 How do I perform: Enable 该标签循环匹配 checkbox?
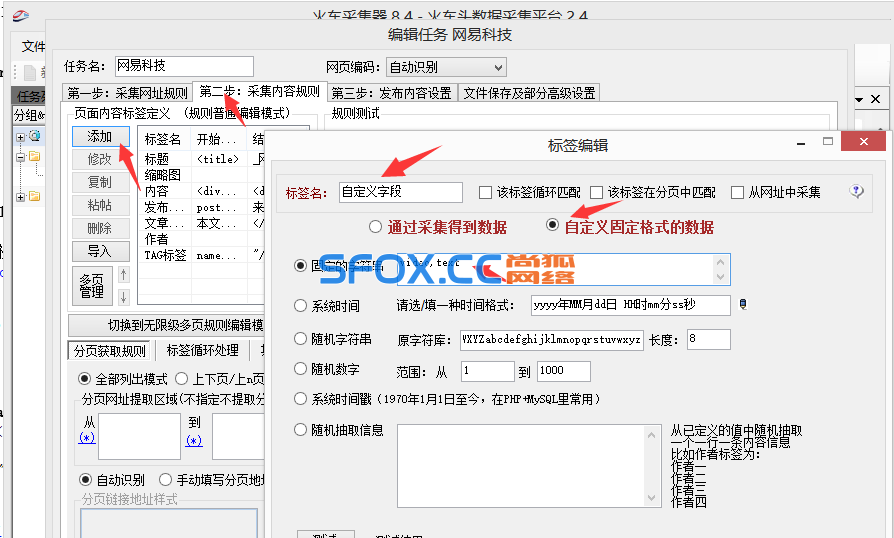click(x=485, y=193)
